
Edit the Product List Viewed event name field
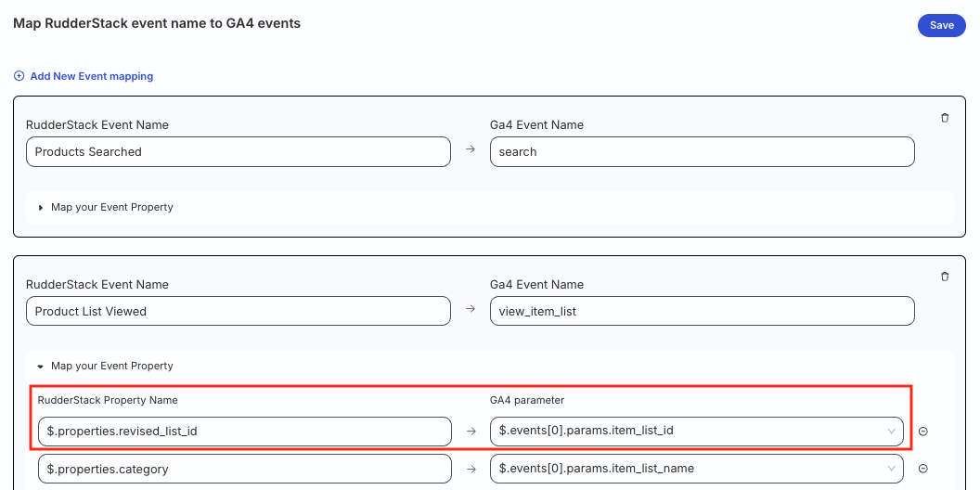pos(239,311)
